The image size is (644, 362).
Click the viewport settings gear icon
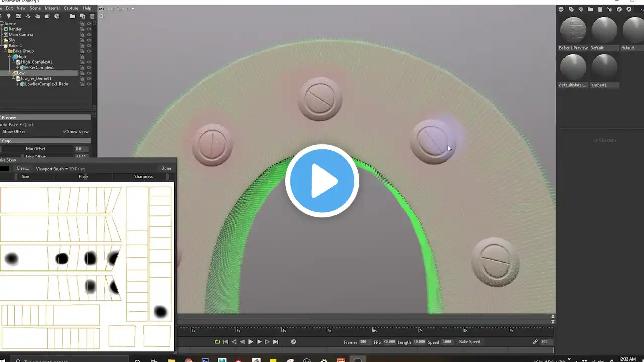101,16
